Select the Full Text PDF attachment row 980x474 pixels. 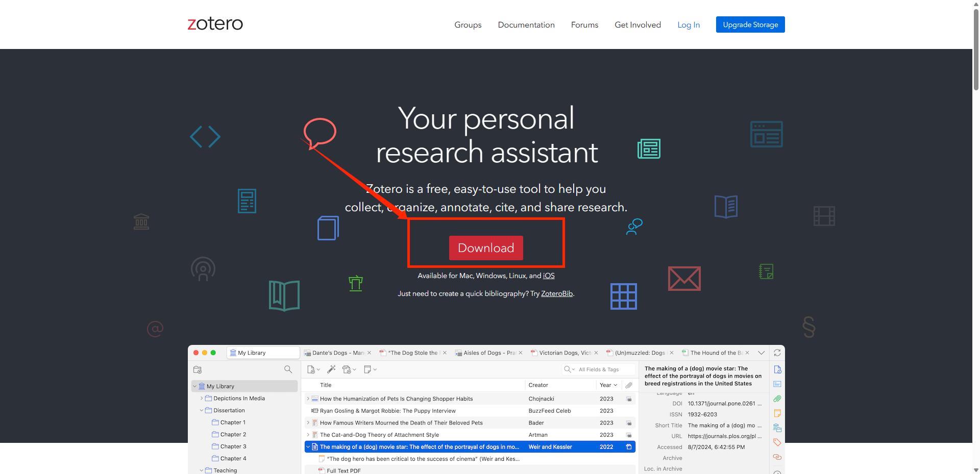(x=470, y=470)
